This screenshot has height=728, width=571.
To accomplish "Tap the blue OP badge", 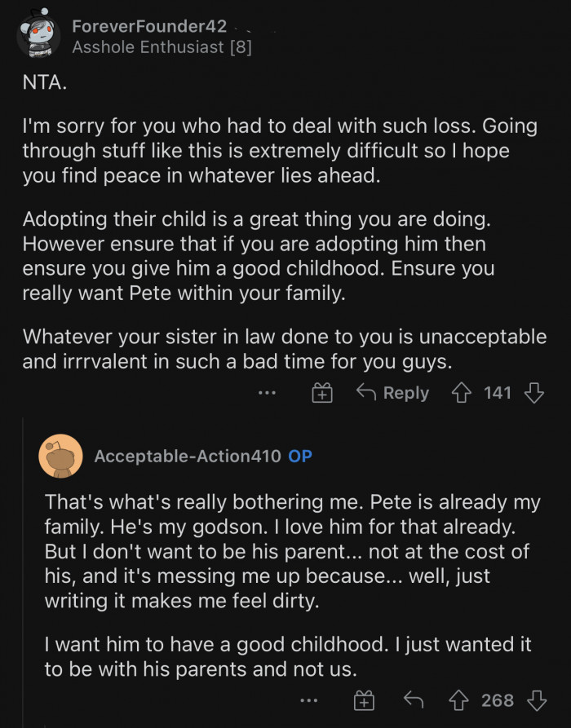I will click(x=300, y=457).
